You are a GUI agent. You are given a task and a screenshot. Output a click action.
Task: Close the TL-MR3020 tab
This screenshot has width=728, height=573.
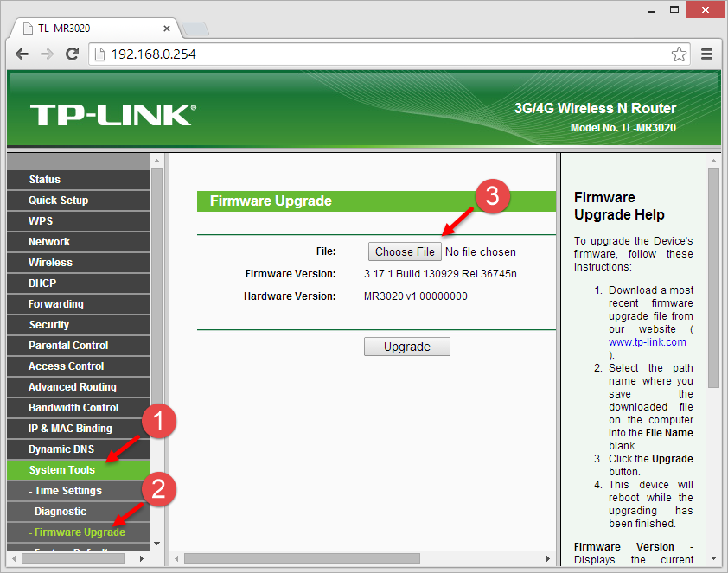(167, 29)
